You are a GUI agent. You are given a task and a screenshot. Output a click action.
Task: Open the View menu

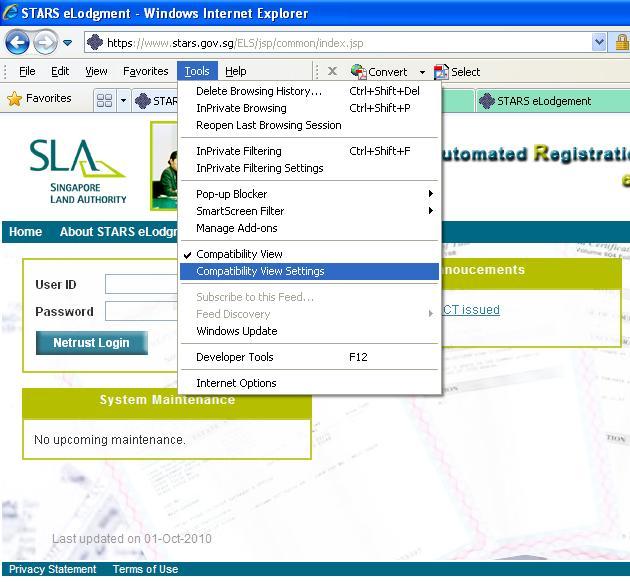click(96, 71)
